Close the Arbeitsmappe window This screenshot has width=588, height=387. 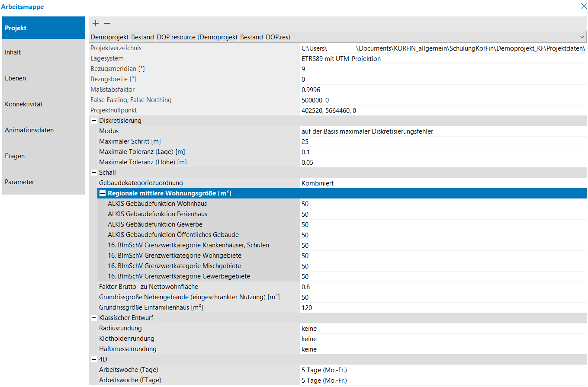coord(583,6)
